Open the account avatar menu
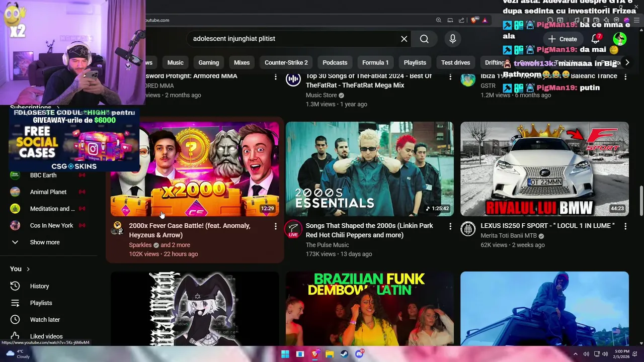Screen dimensions: 644x362 click(x=620, y=39)
